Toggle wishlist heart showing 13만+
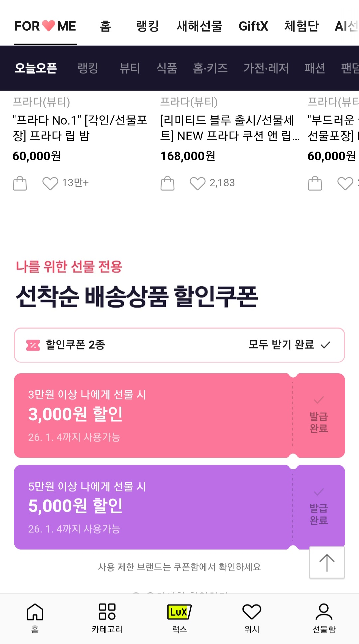The height and width of the screenshot is (644, 359). coord(50,183)
